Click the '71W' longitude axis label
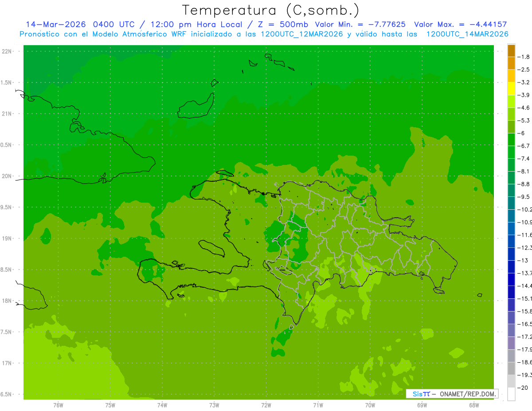This screenshot has height=411, width=532. (x=318, y=405)
